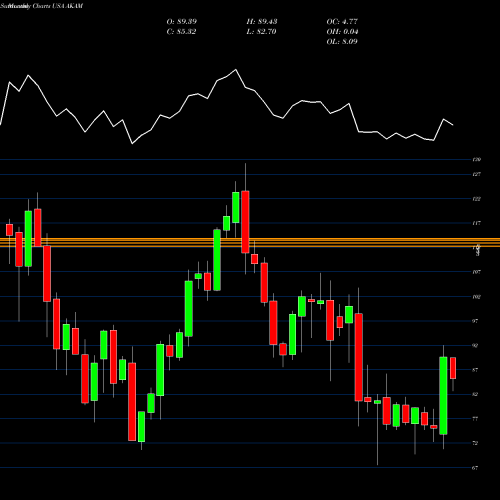The height and width of the screenshot is (500, 500).
Task: Click the 'OC: 4.77' value
Action: point(342,22)
